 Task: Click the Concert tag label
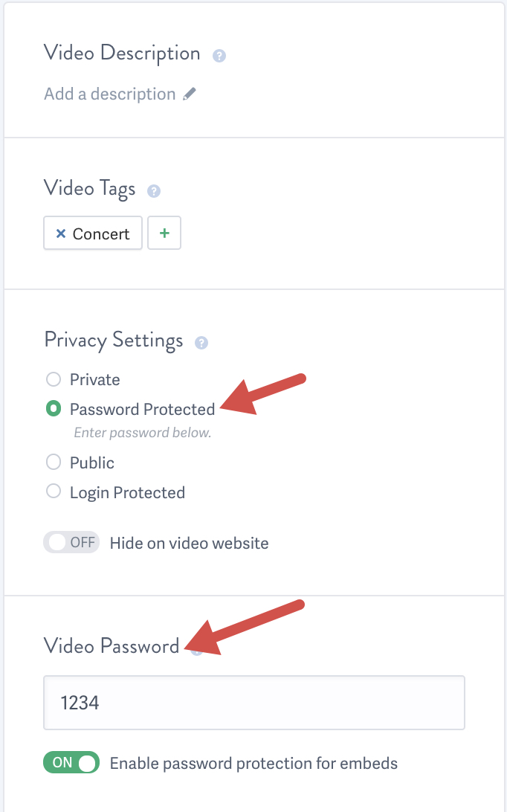click(101, 234)
